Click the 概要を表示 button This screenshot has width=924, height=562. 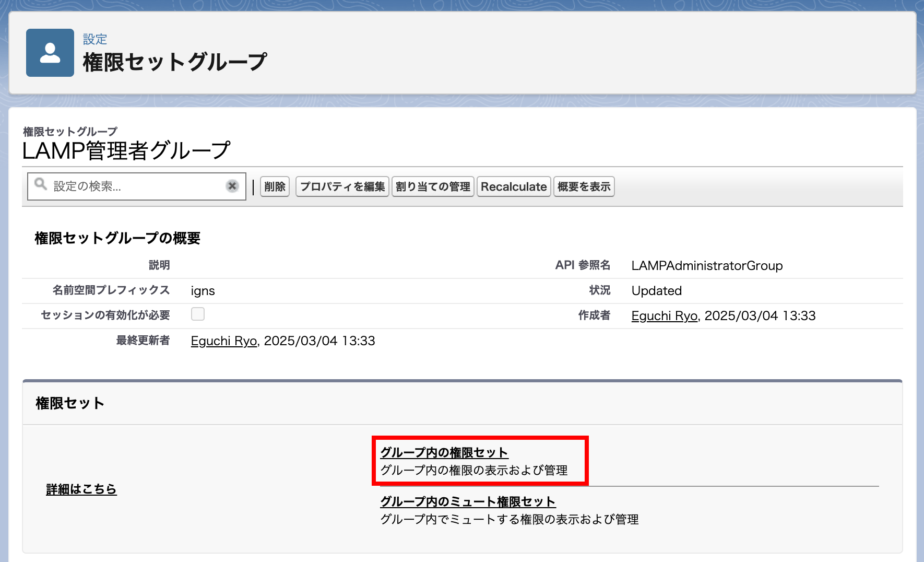click(584, 186)
